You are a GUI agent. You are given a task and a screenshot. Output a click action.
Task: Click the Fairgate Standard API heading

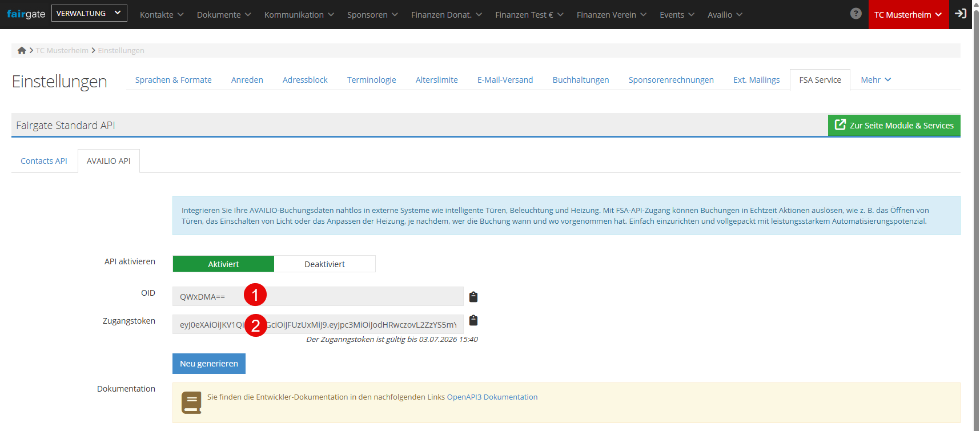pyautogui.click(x=66, y=126)
